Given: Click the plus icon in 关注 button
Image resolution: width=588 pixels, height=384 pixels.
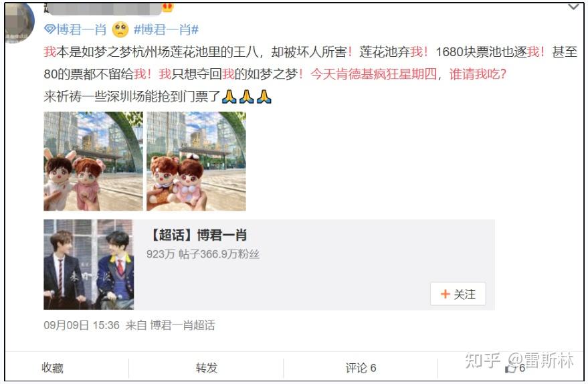Looking at the screenshot, I should [x=445, y=294].
